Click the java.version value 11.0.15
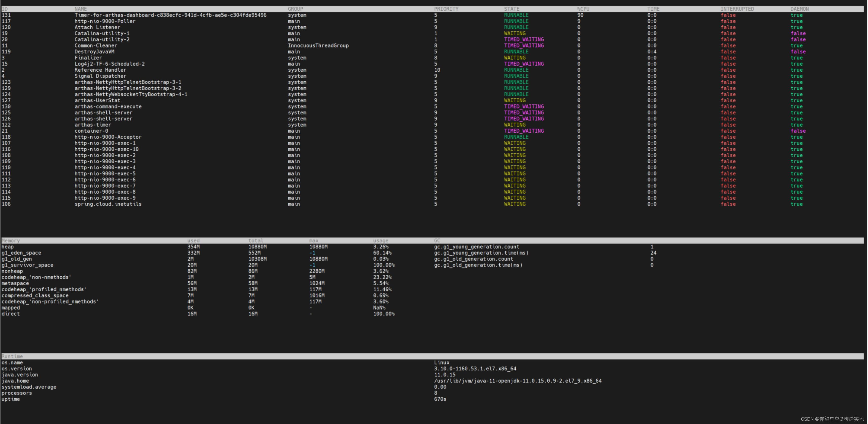This screenshot has width=868, height=424. point(445,374)
